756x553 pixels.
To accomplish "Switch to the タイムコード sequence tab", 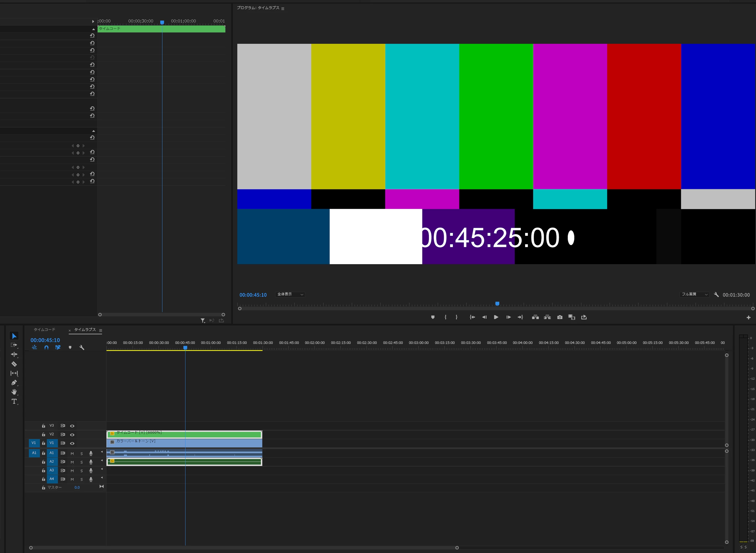I will pyautogui.click(x=45, y=330).
